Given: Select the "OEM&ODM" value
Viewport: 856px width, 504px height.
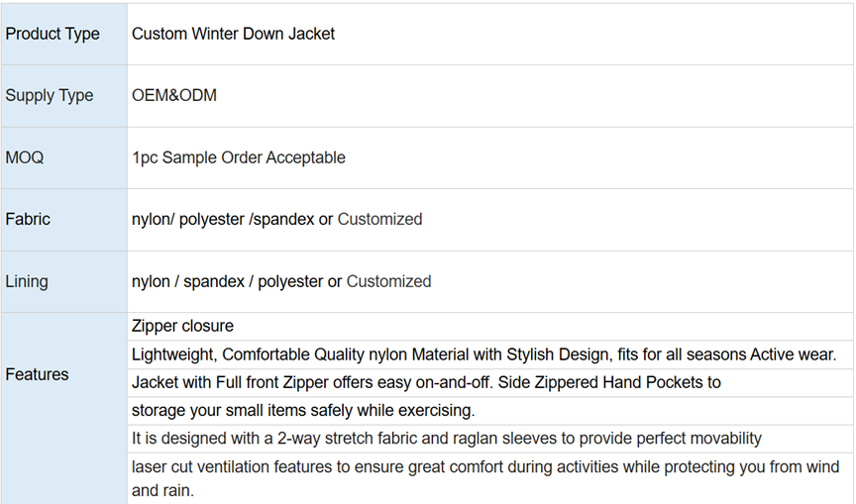Looking at the screenshot, I should tap(174, 96).
